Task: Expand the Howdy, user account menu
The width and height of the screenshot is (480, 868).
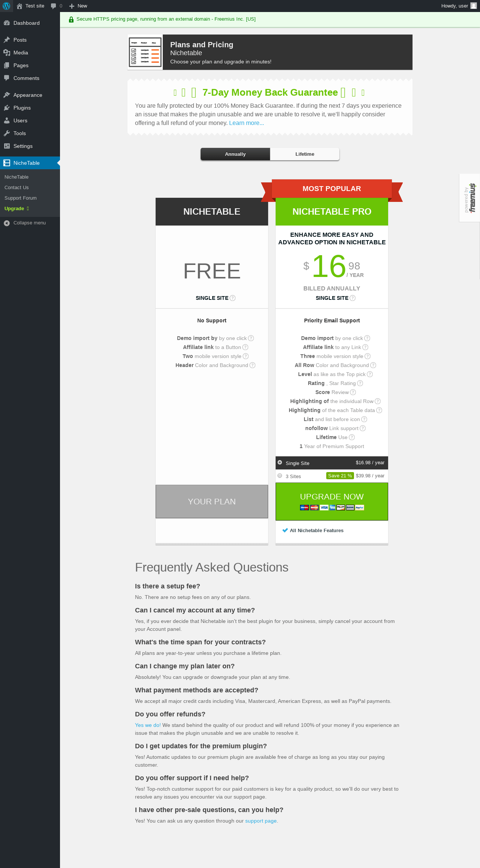Action: point(459,6)
